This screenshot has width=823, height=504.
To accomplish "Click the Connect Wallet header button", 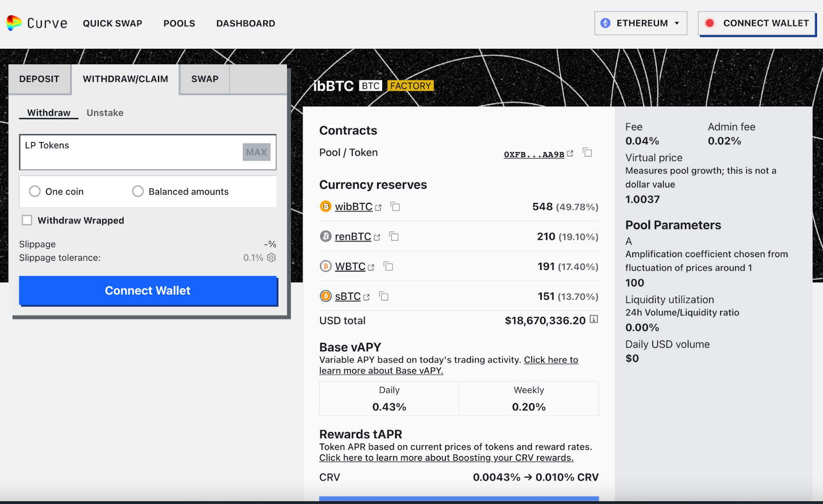I will click(x=757, y=23).
